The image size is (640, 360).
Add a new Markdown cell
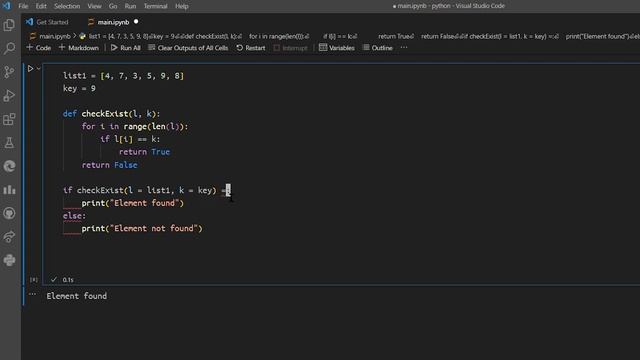point(79,48)
